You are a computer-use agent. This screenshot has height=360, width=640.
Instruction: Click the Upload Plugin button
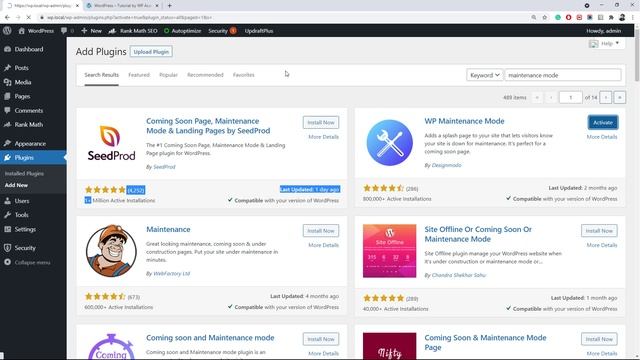tap(151, 52)
